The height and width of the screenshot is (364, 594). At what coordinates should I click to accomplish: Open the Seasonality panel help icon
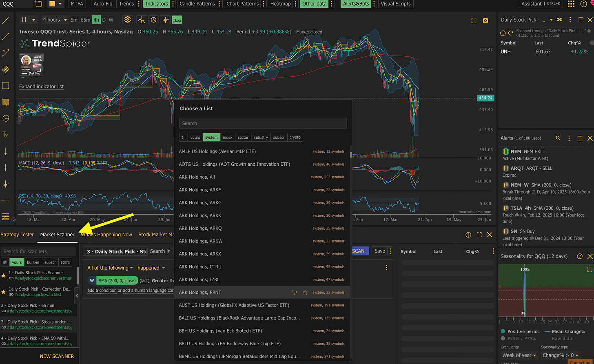580,256
